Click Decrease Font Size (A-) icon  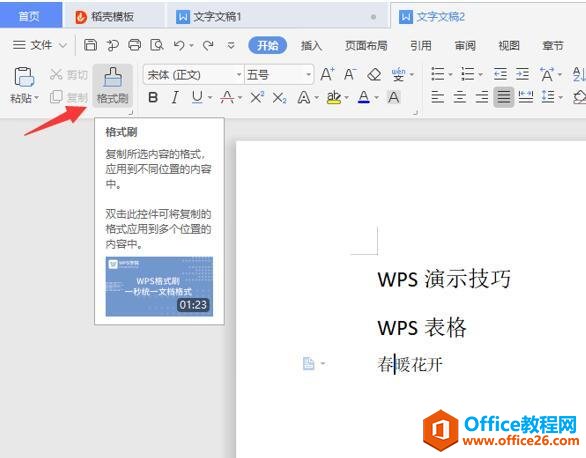[x=350, y=74]
